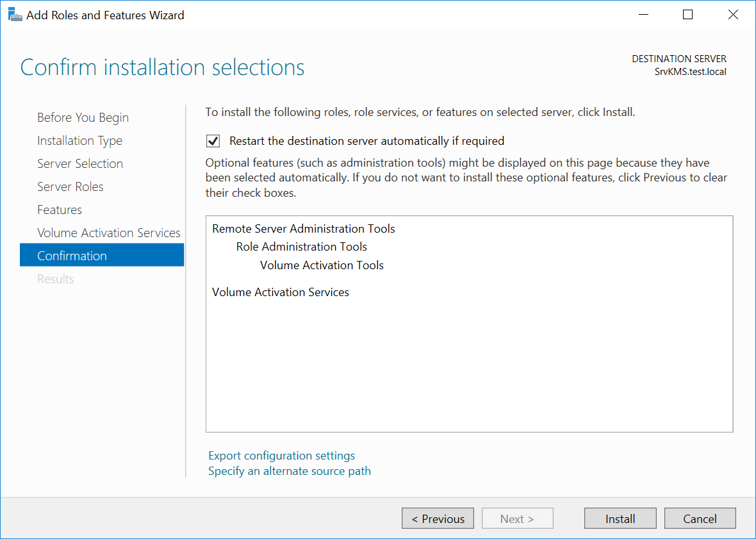Viewport: 756px width, 539px height.
Task: Click the wizard server icon in title bar
Action: 15,15
